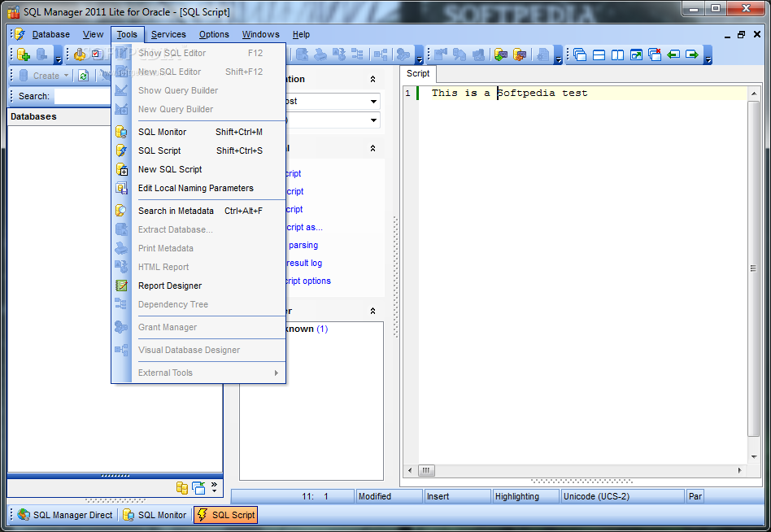Click the Grant Manager toolbar icon
The image size is (771, 532).
tap(403, 54)
